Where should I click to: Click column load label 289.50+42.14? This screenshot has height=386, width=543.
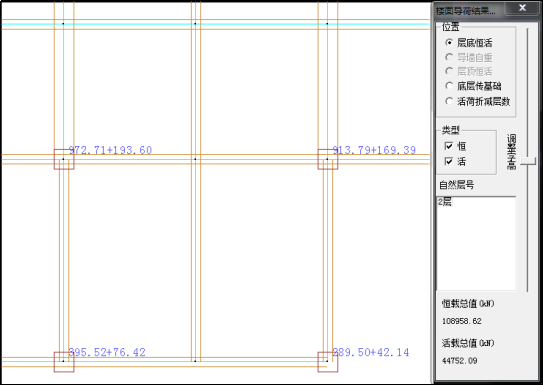[x=371, y=352]
